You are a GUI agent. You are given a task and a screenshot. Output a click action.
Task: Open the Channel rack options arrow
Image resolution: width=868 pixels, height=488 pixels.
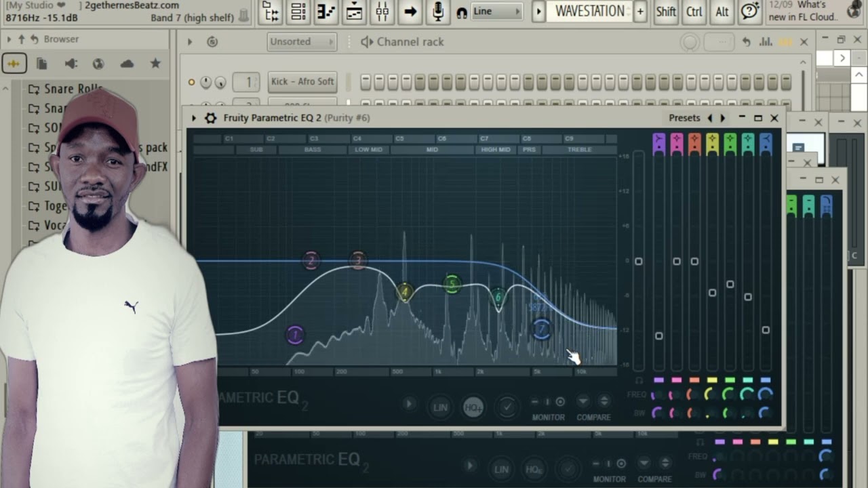click(190, 42)
